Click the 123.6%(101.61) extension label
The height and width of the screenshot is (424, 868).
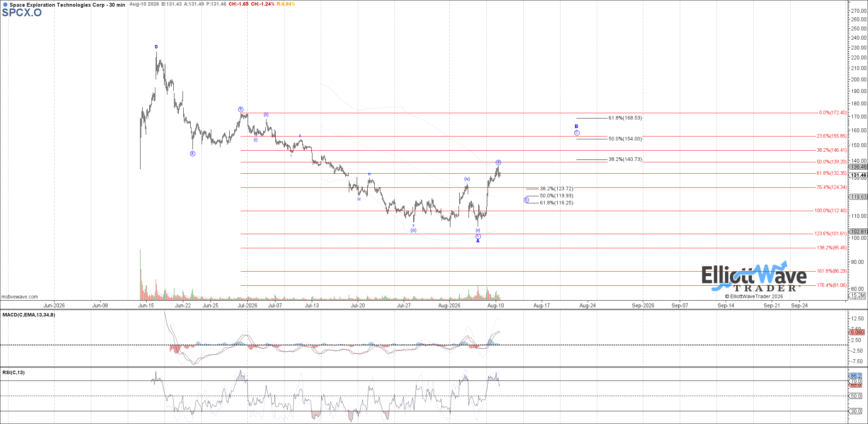(830, 234)
